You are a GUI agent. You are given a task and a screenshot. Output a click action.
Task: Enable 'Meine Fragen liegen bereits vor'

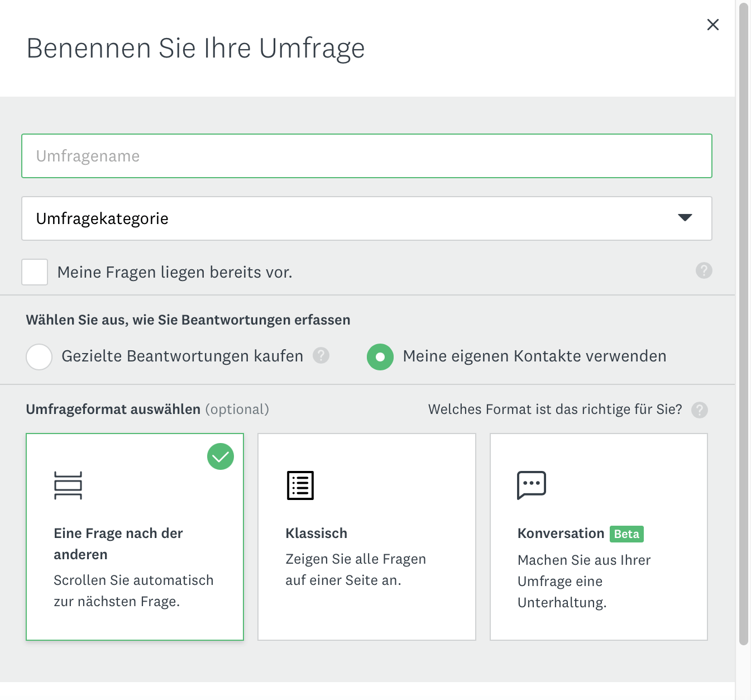(x=34, y=272)
